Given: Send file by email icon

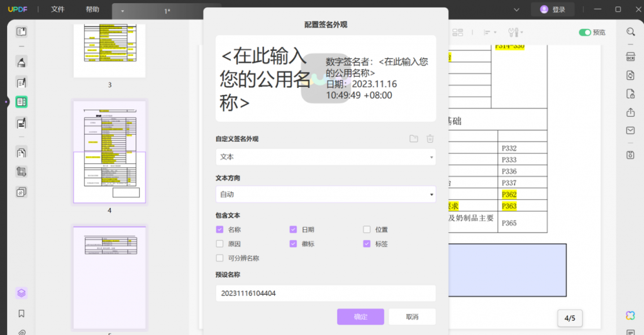Looking at the screenshot, I should tap(630, 131).
